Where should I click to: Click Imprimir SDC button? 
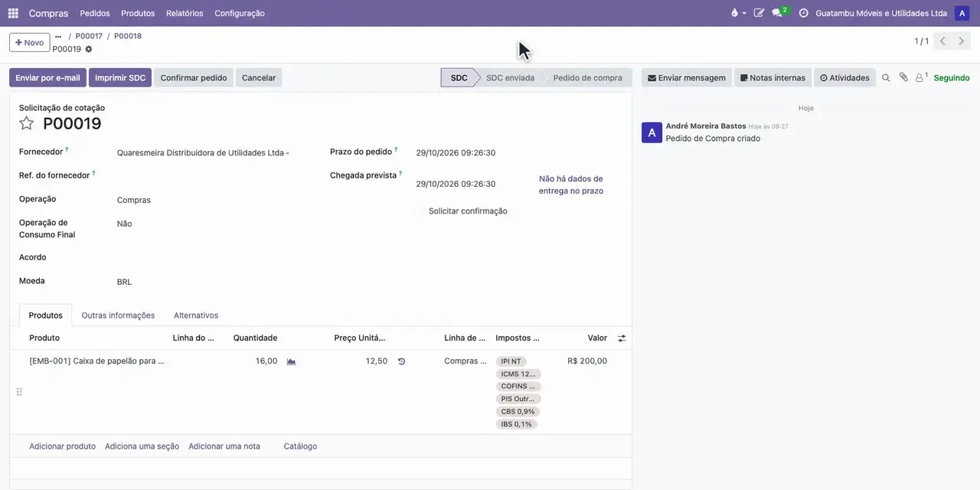(x=120, y=77)
